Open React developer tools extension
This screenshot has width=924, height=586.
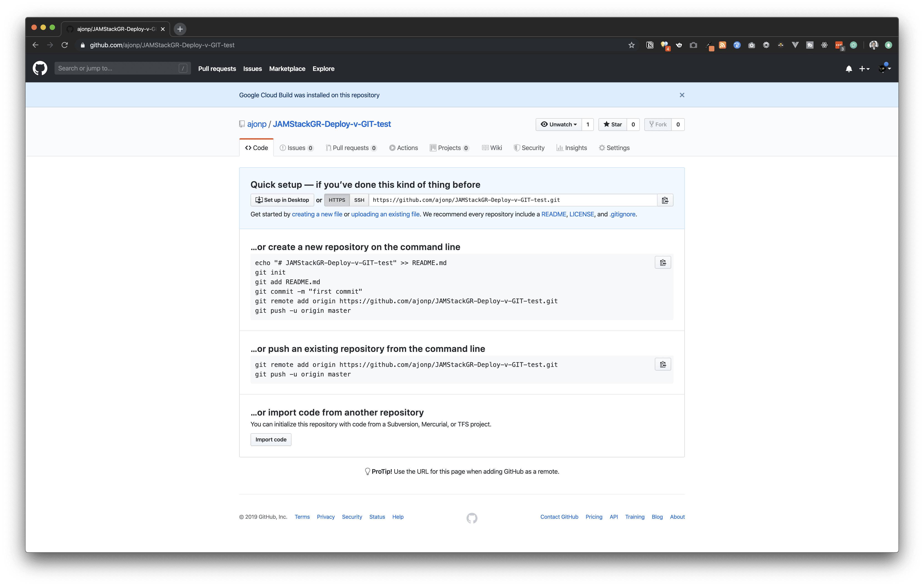coord(824,45)
